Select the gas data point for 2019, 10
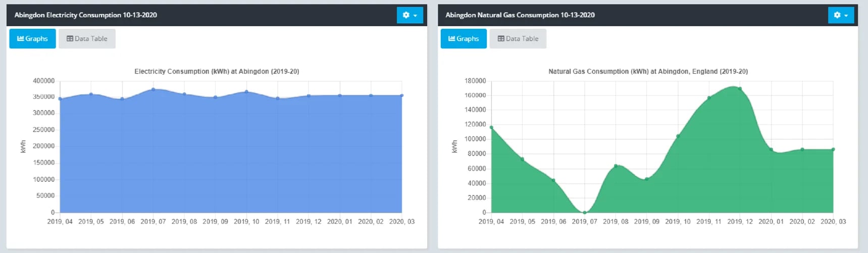The height and width of the screenshot is (253, 868). pyautogui.click(x=678, y=136)
